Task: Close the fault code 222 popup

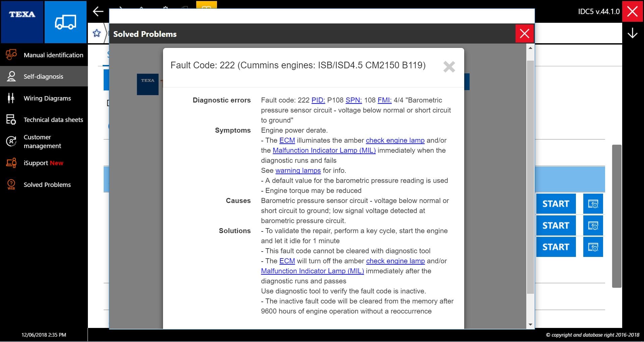Action: (449, 67)
